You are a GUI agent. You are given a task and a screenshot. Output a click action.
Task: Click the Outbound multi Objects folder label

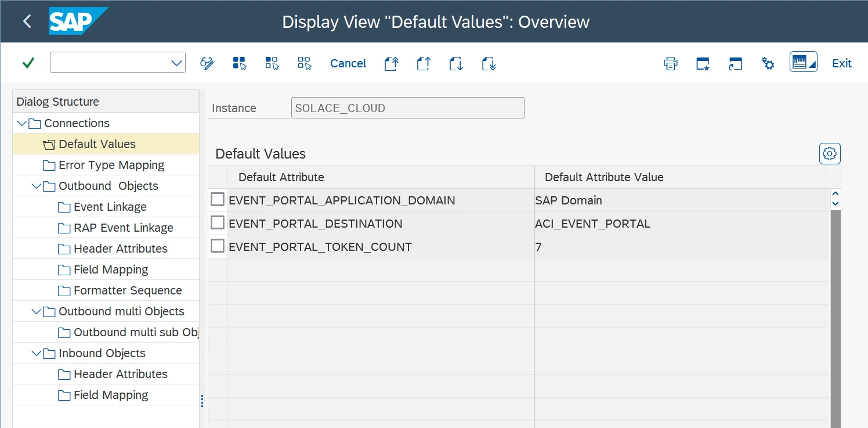point(121,311)
